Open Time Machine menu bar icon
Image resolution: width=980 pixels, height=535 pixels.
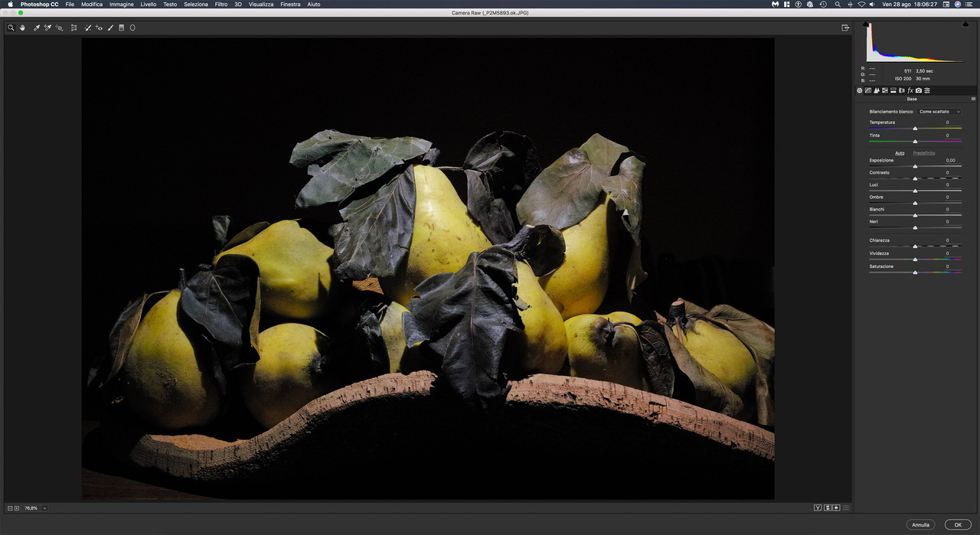coord(823,4)
